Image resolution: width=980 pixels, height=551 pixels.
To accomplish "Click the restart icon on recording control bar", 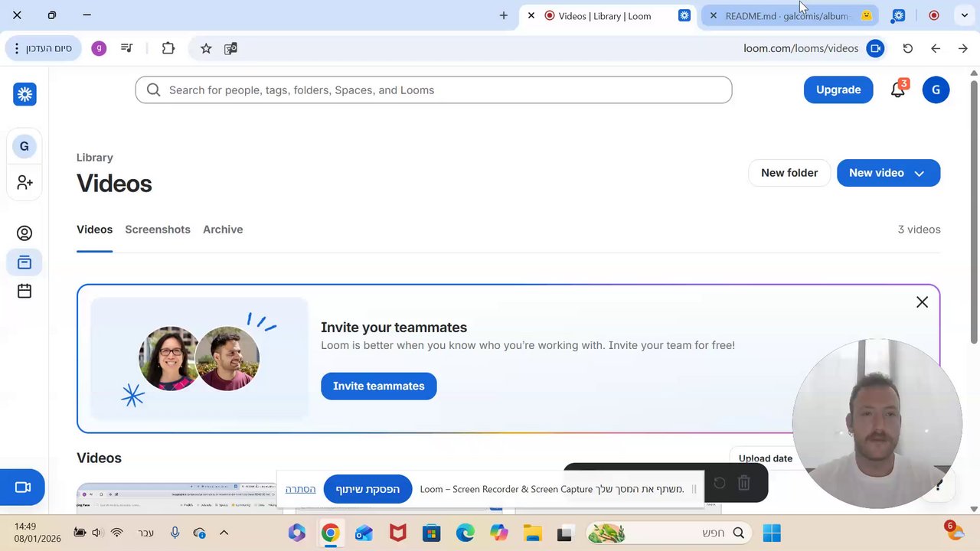I will coord(719,483).
